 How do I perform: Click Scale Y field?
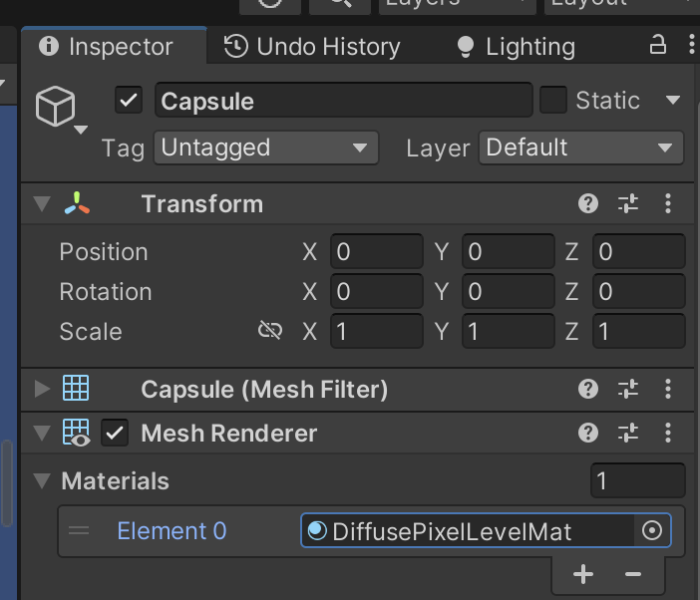pyautogui.click(x=508, y=331)
